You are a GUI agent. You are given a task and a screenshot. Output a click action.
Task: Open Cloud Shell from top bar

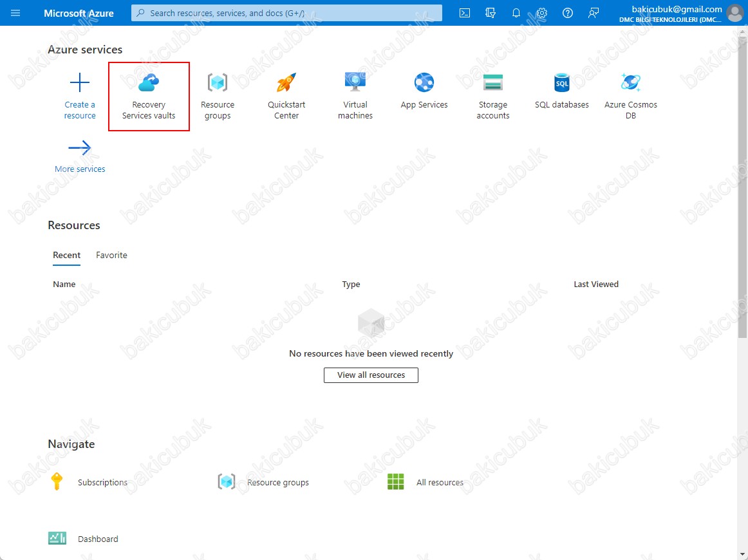pyautogui.click(x=465, y=13)
